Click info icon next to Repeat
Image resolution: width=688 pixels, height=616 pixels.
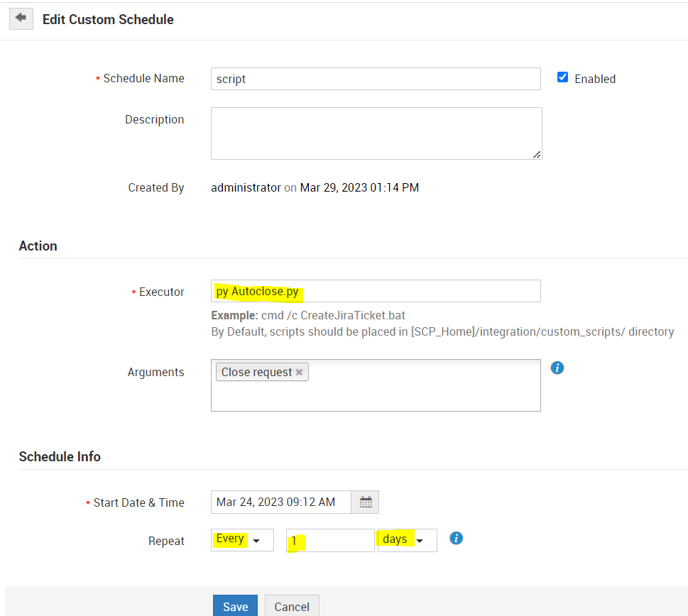coord(457,538)
